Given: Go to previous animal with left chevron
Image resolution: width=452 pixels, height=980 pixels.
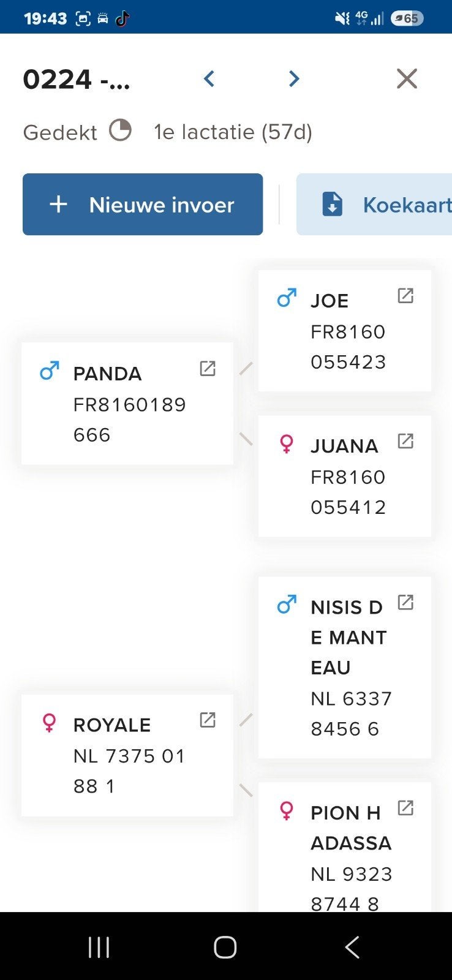Looking at the screenshot, I should [x=209, y=79].
